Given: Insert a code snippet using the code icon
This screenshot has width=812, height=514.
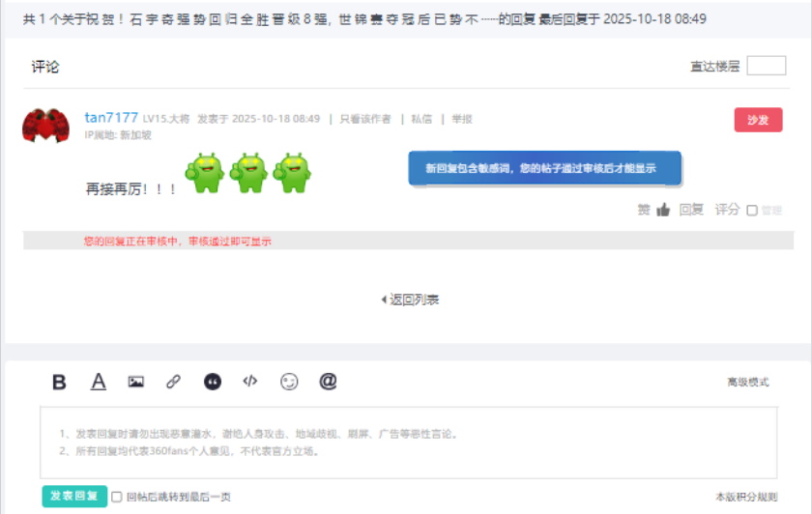Looking at the screenshot, I should click(x=250, y=382).
